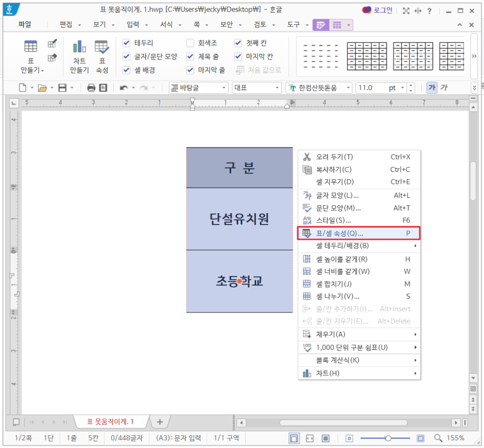Toggle the 제목 줄 checkbox

(x=190, y=56)
